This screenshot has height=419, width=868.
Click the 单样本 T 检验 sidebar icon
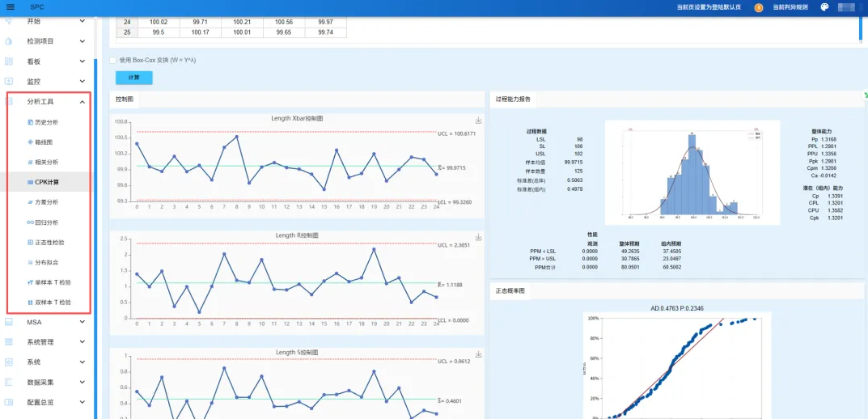tap(31, 282)
